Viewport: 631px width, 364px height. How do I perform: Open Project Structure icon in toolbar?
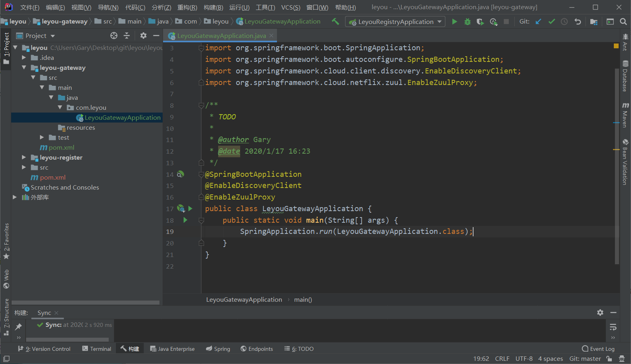tap(593, 22)
